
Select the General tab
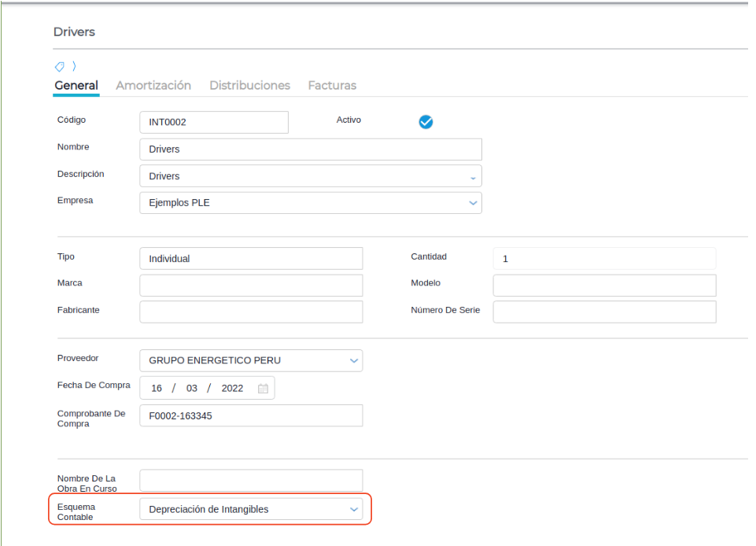76,85
